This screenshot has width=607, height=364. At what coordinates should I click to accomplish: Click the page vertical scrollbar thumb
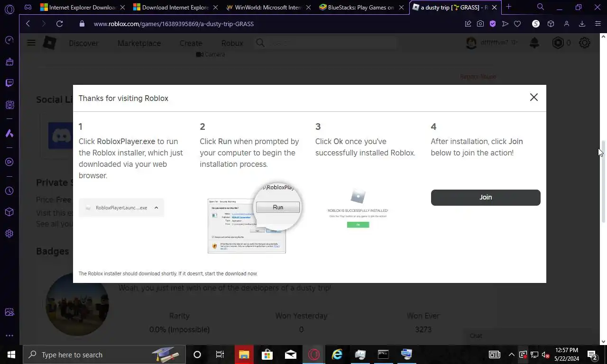click(603, 182)
